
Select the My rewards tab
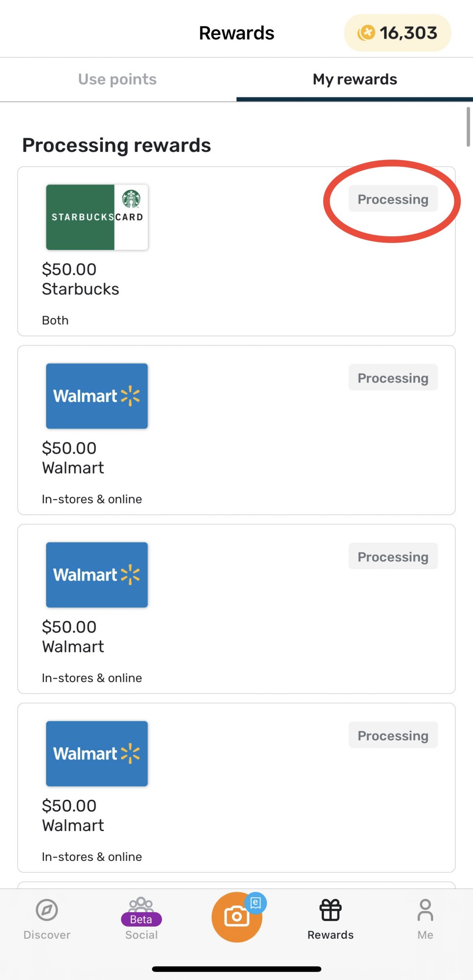354,79
